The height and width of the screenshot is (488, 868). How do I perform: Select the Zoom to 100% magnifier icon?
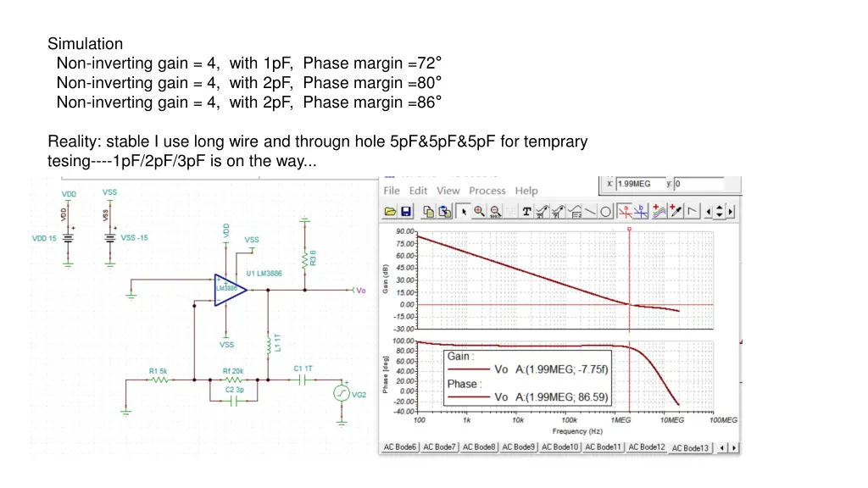point(494,212)
